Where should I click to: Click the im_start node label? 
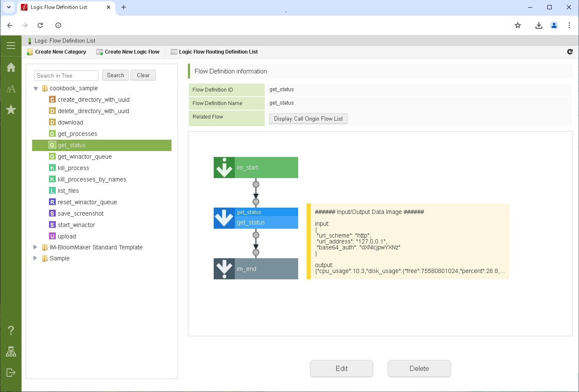pyautogui.click(x=247, y=168)
